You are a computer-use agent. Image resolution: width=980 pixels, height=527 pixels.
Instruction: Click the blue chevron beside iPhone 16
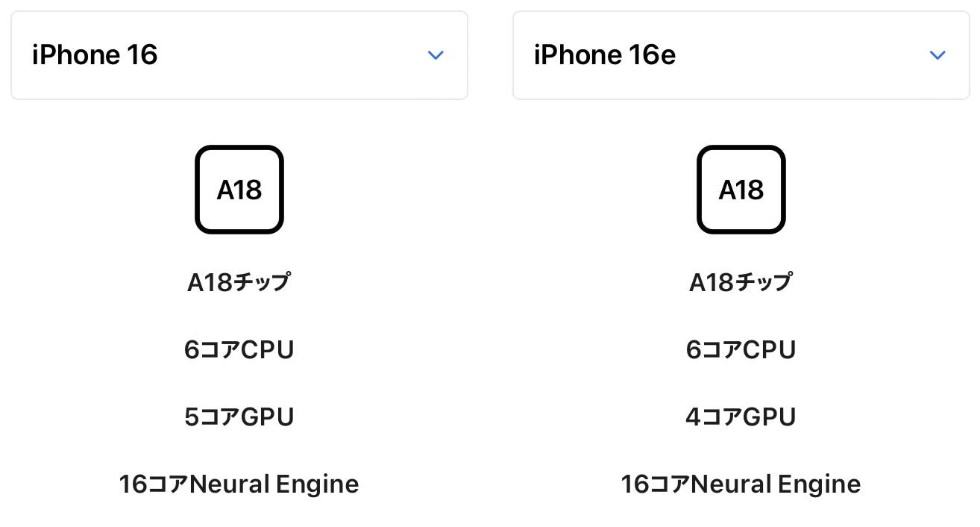pos(436,55)
